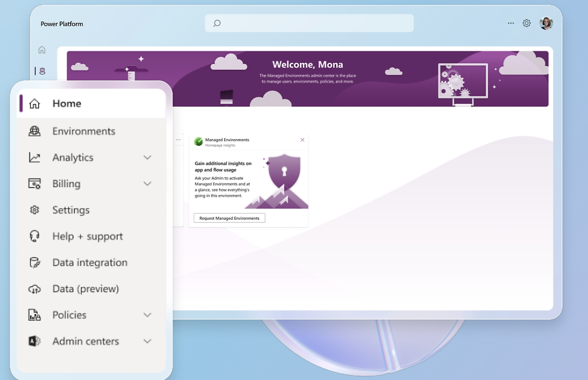Open Settings from the navigation menu
Viewport: 588px width, 380px height.
(x=91, y=210)
